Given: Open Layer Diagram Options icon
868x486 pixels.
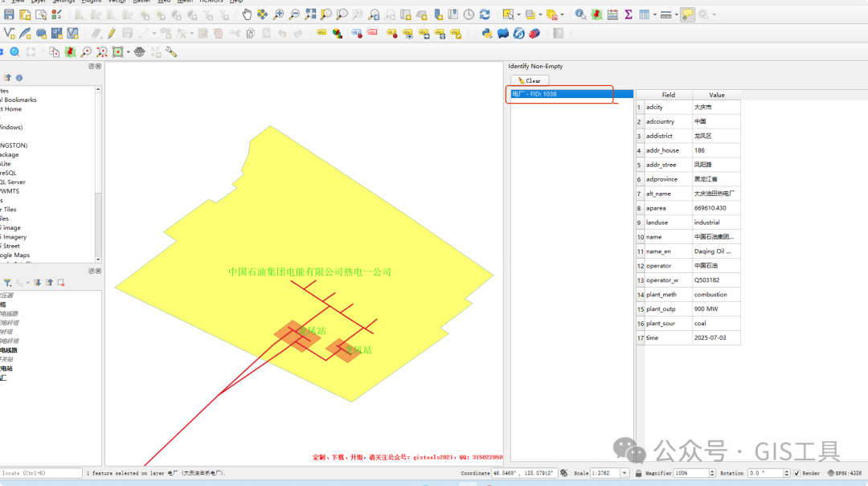Looking at the screenshot, I should tap(337, 34).
